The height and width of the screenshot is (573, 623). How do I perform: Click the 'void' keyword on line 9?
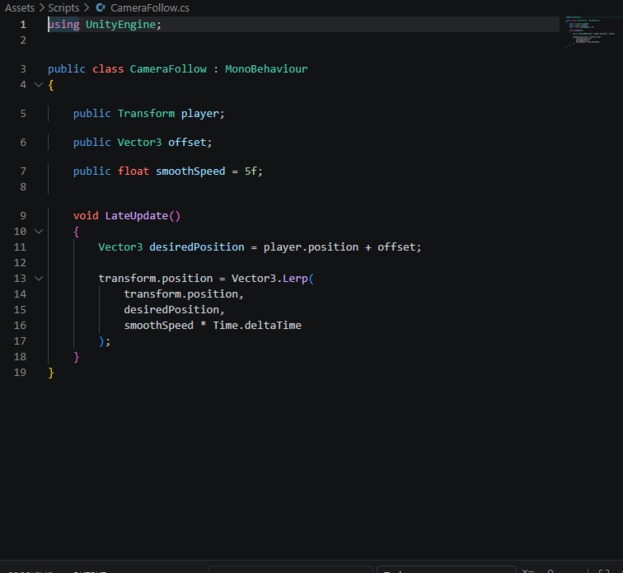85,216
